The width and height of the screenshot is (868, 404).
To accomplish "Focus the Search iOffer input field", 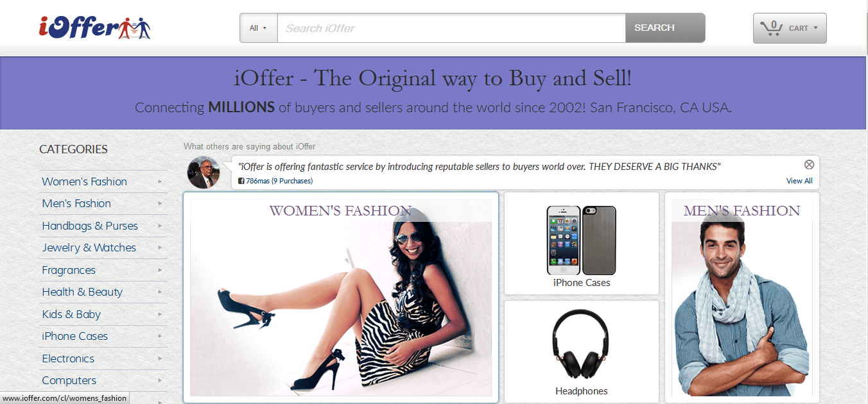I will click(x=451, y=28).
